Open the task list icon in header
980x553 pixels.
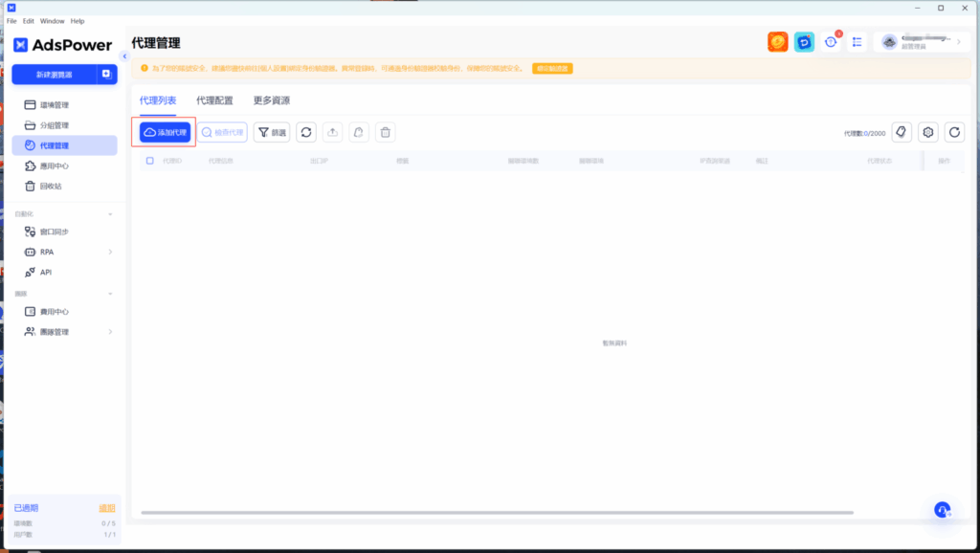pos(857,42)
